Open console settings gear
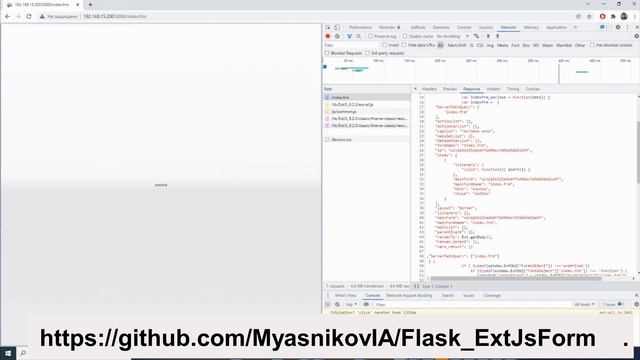The image size is (640, 360). [x=636, y=304]
